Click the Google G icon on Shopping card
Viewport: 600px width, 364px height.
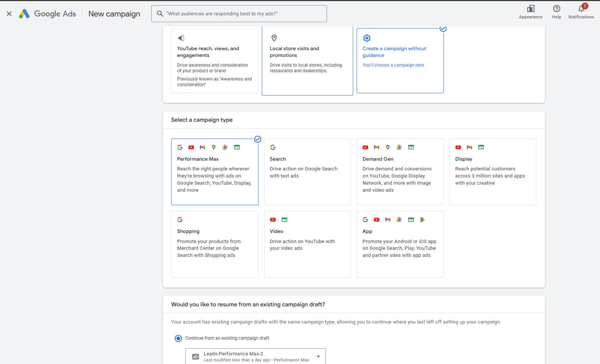coord(180,219)
